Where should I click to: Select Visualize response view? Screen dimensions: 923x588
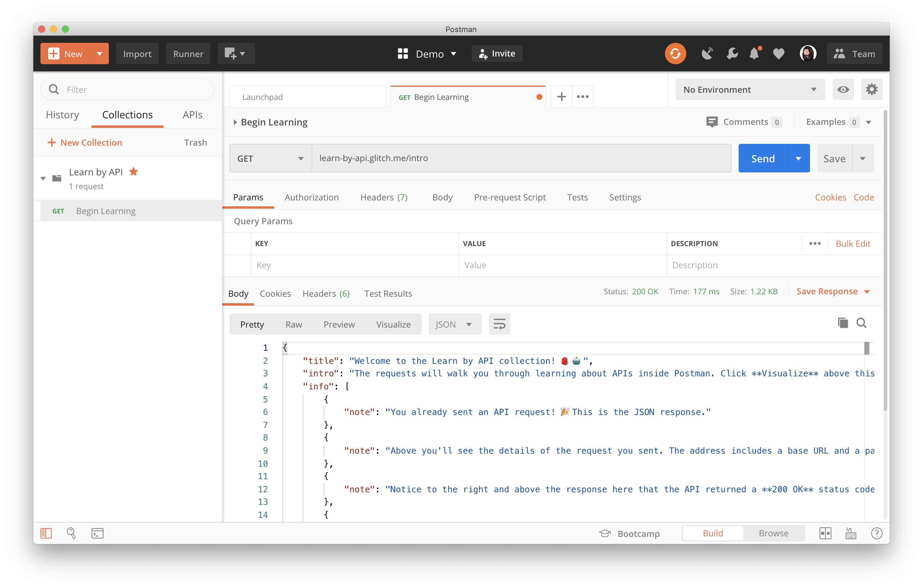coord(393,324)
